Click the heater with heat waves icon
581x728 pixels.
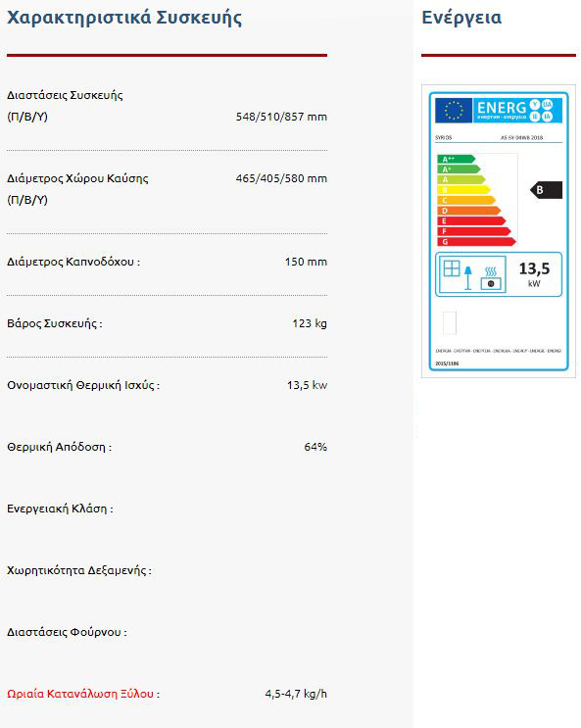(x=491, y=278)
